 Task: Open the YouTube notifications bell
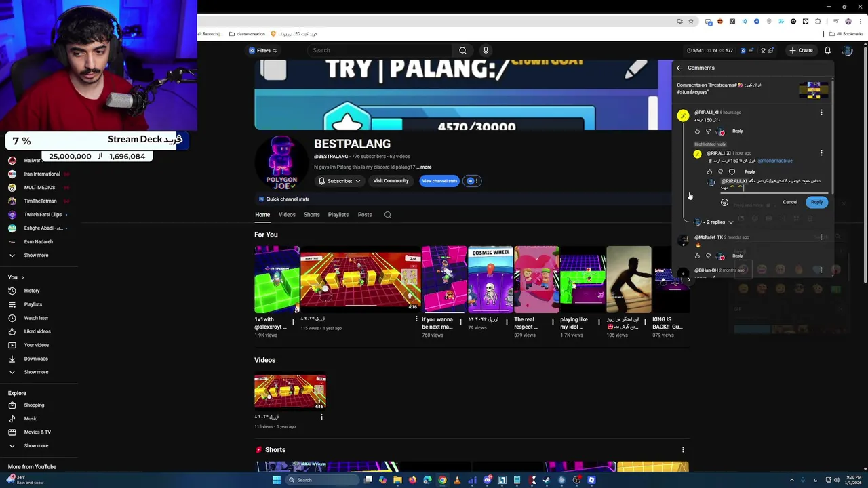(x=827, y=50)
